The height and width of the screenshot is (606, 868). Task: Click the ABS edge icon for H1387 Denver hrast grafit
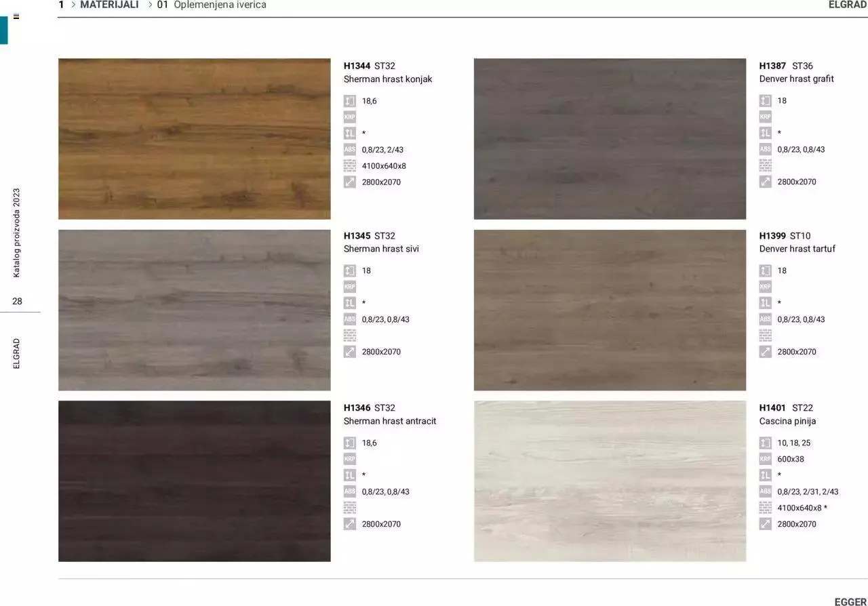765,149
